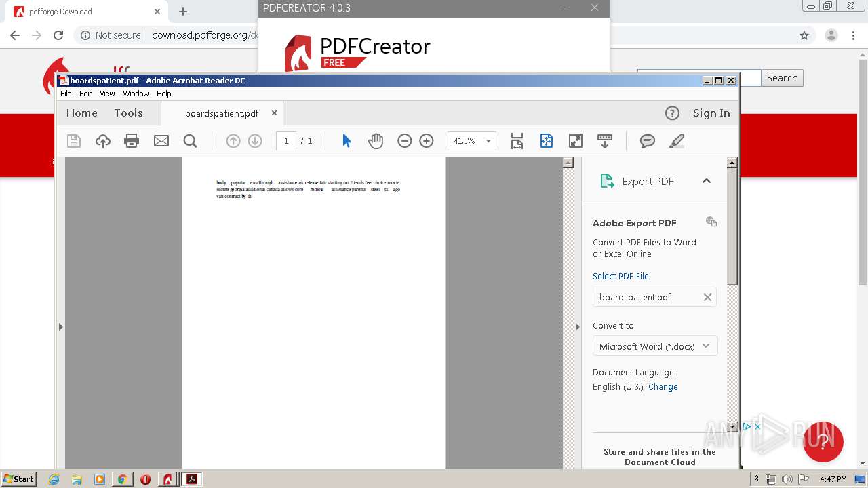Close the boardspatient.pdf tab
868x488 pixels.
[274, 113]
